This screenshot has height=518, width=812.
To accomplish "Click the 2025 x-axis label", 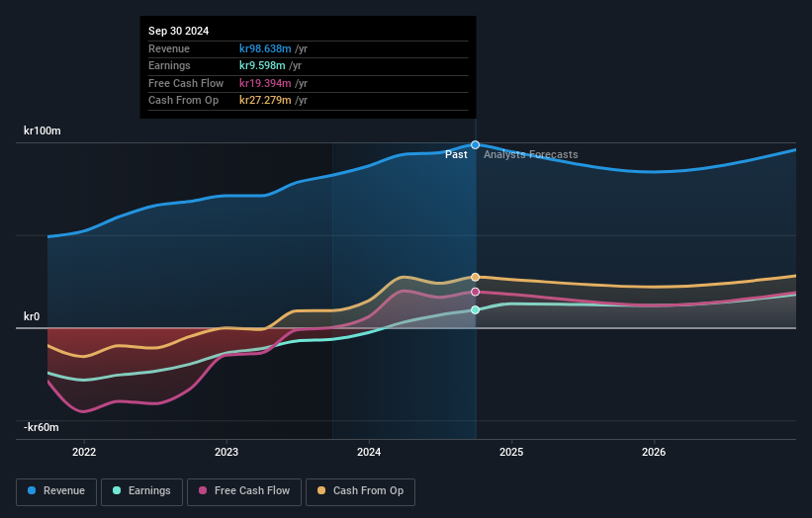I will coord(511,452).
